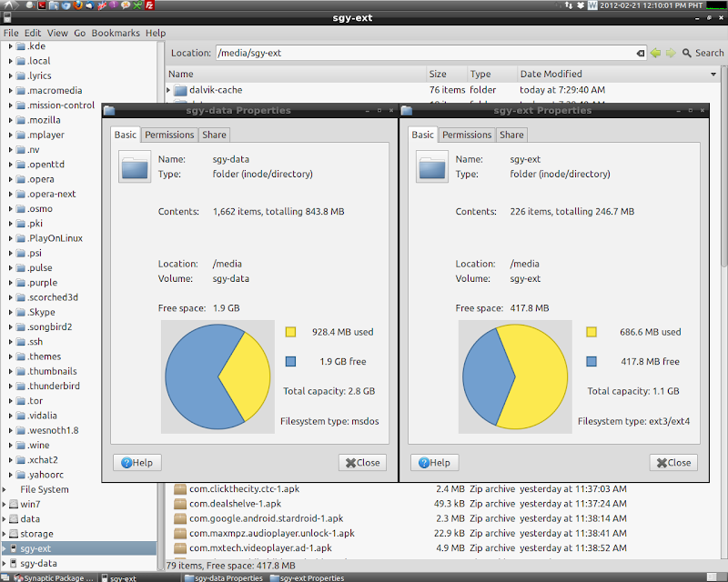Launch FileZilla from the top panel

click(x=149, y=5)
